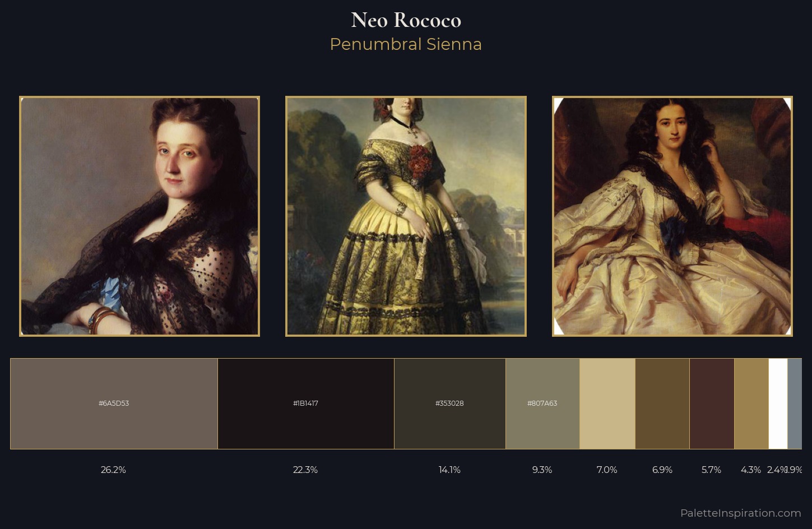Screen dimensions: 812x529
Task: Choose the dark brown swatch above 6.9%
Action: [662, 403]
